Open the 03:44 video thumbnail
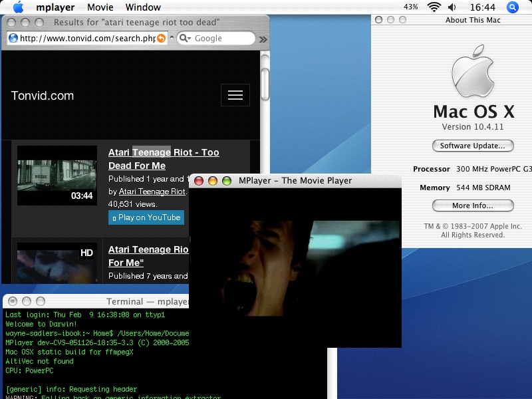 pyautogui.click(x=57, y=176)
